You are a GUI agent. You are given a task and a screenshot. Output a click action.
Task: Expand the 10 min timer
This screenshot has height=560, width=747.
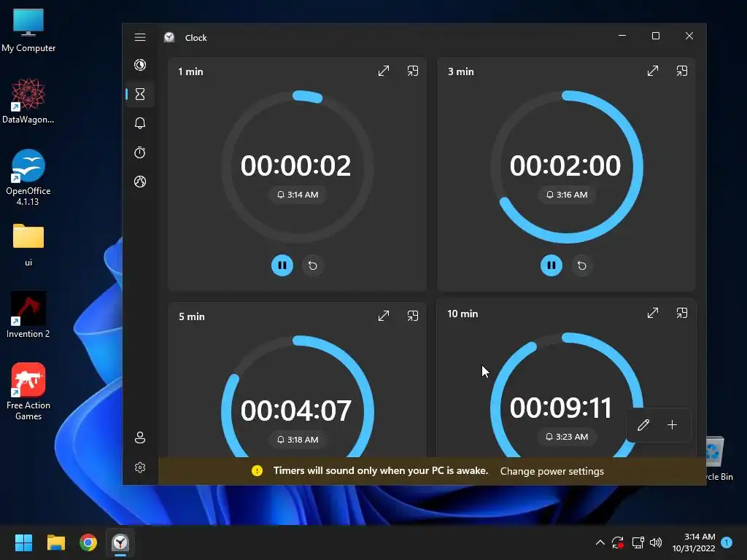point(653,313)
